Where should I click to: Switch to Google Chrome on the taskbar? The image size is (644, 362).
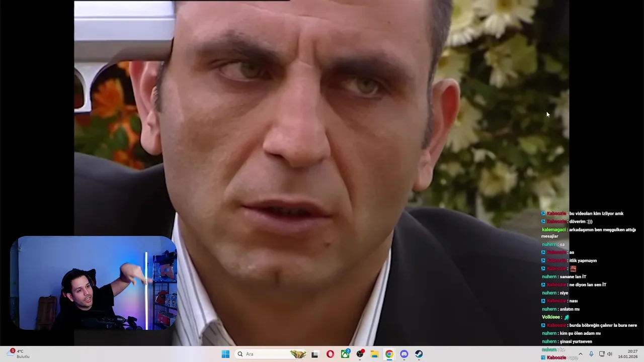pyautogui.click(x=389, y=354)
